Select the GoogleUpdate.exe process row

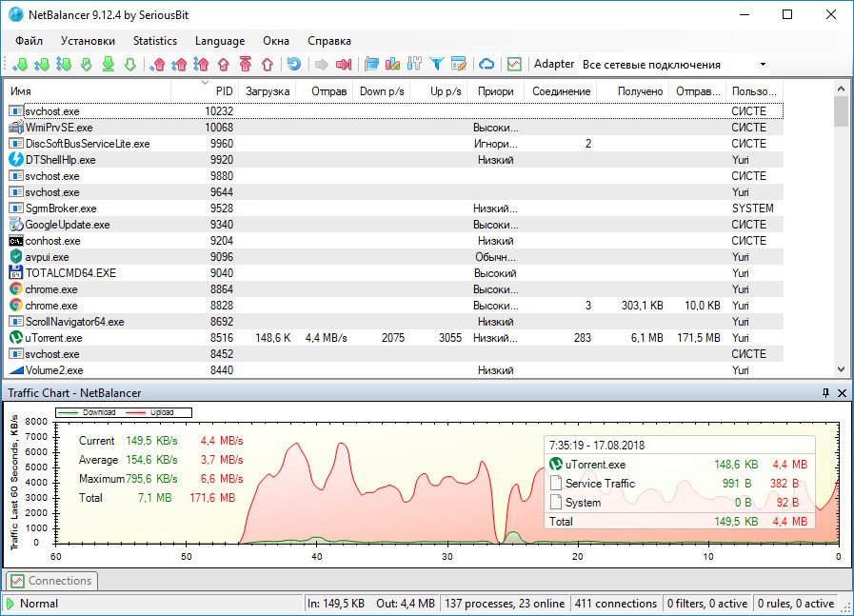(396, 225)
